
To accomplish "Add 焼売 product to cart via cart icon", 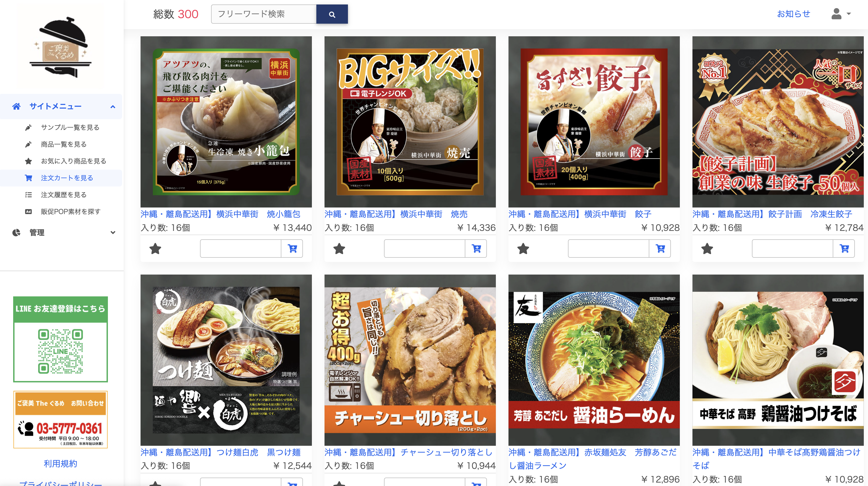I will point(476,249).
